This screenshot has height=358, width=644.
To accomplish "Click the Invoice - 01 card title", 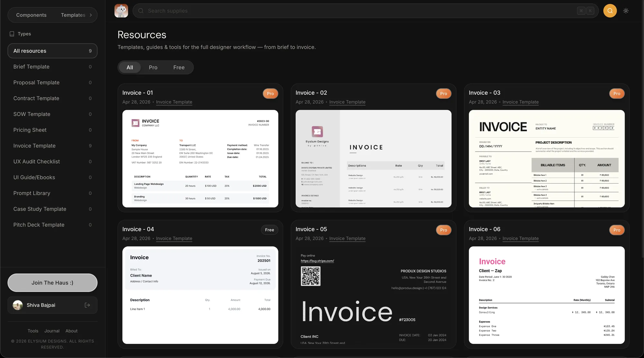I will [x=137, y=93].
